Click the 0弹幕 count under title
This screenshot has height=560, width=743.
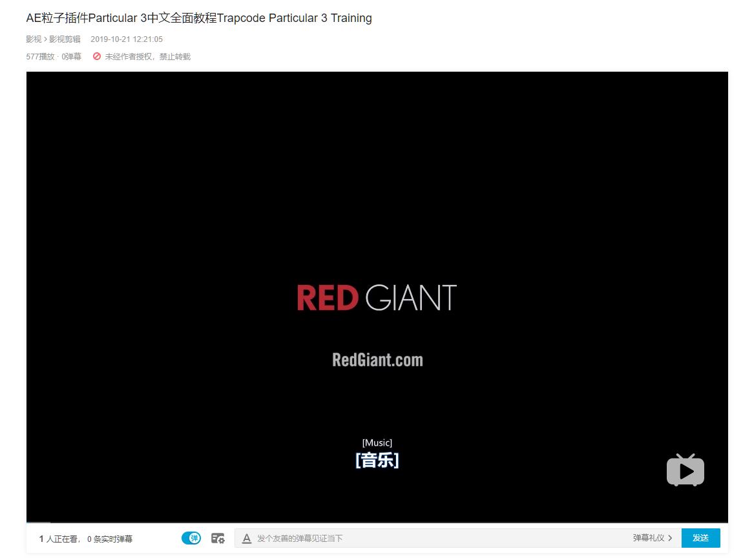point(71,57)
